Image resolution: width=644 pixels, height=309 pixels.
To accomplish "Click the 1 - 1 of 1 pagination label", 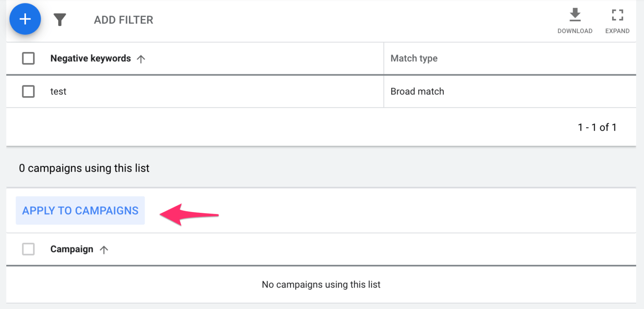I will pos(597,127).
